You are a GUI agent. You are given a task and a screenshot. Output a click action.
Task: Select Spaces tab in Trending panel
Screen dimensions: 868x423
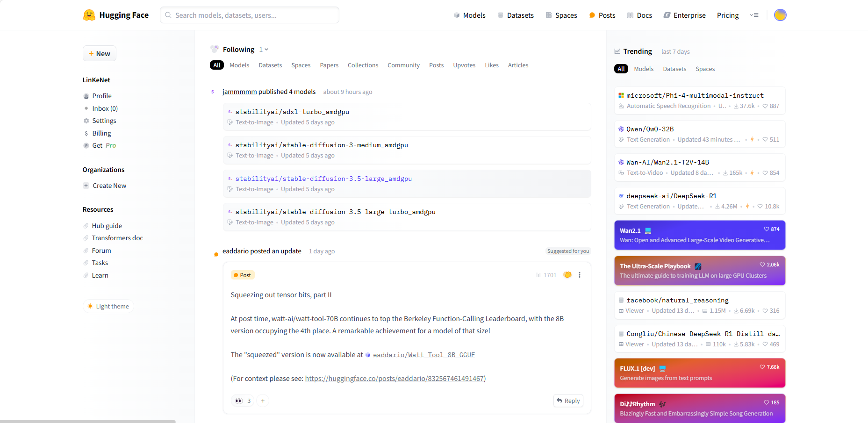click(705, 69)
